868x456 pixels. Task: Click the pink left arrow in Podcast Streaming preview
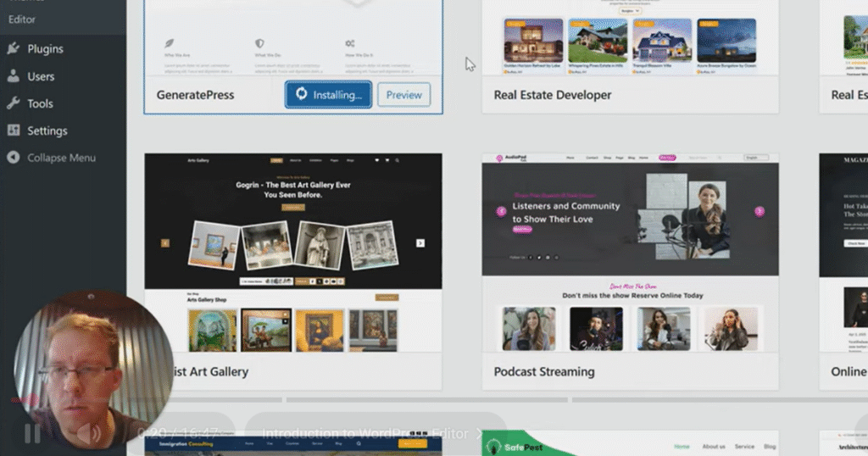pyautogui.click(x=502, y=211)
